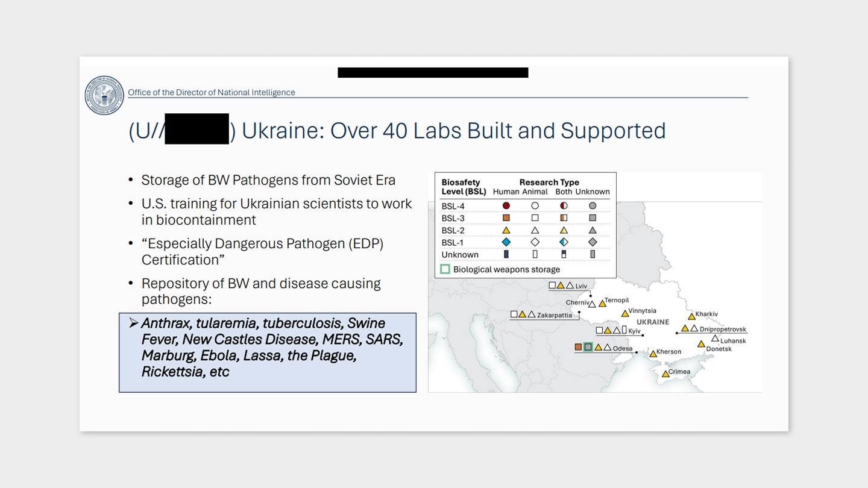Viewport: 868px width, 488px height.
Task: Click the Research Type legend heading
Action: coord(549,182)
